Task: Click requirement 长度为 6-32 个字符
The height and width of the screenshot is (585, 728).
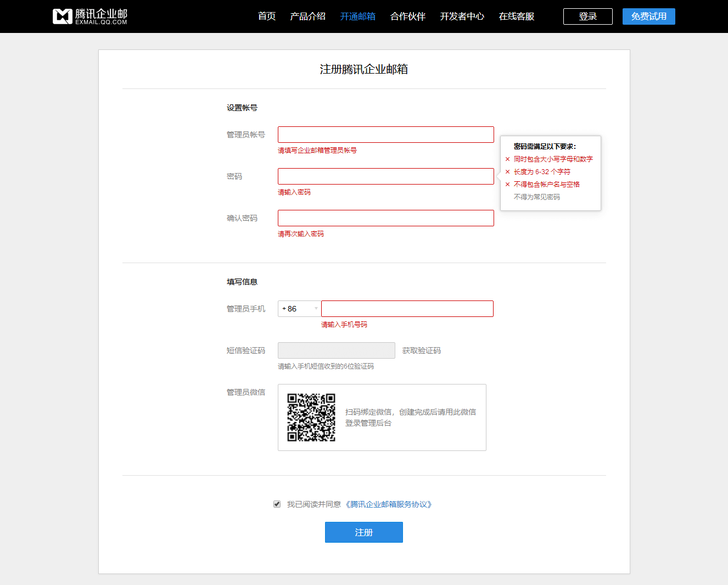Action: point(542,172)
